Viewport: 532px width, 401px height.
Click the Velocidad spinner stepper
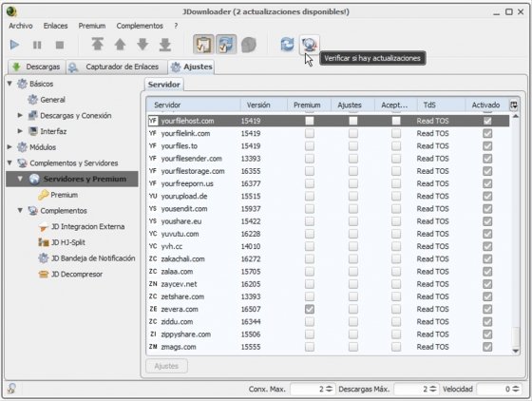tap(516, 390)
